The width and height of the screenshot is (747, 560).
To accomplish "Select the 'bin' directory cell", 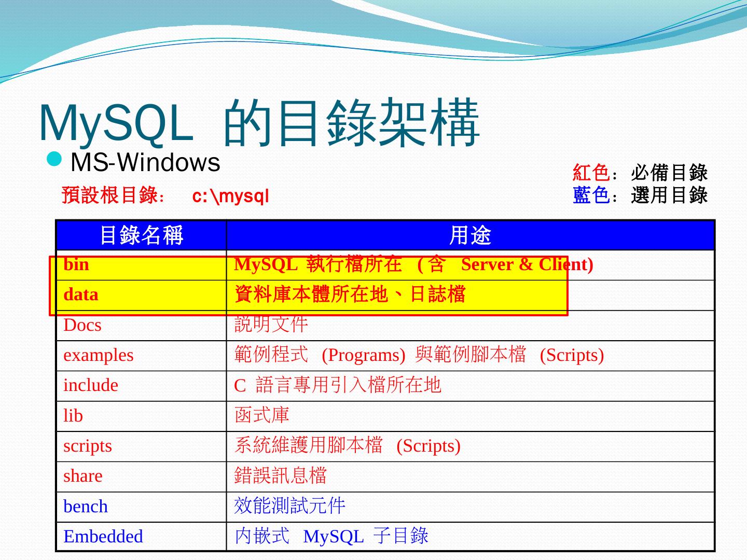I will [141, 265].
